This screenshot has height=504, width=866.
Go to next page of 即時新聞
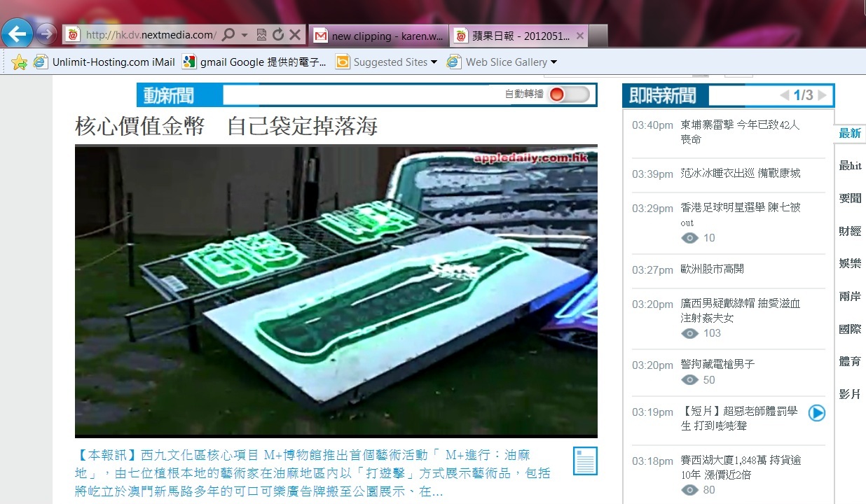pyautogui.click(x=822, y=95)
